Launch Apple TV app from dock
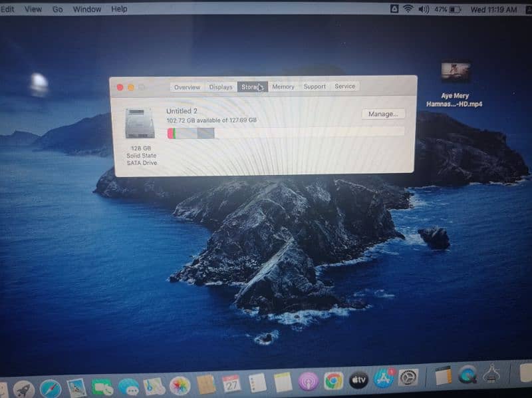The height and width of the screenshot is (398, 532). (358, 379)
